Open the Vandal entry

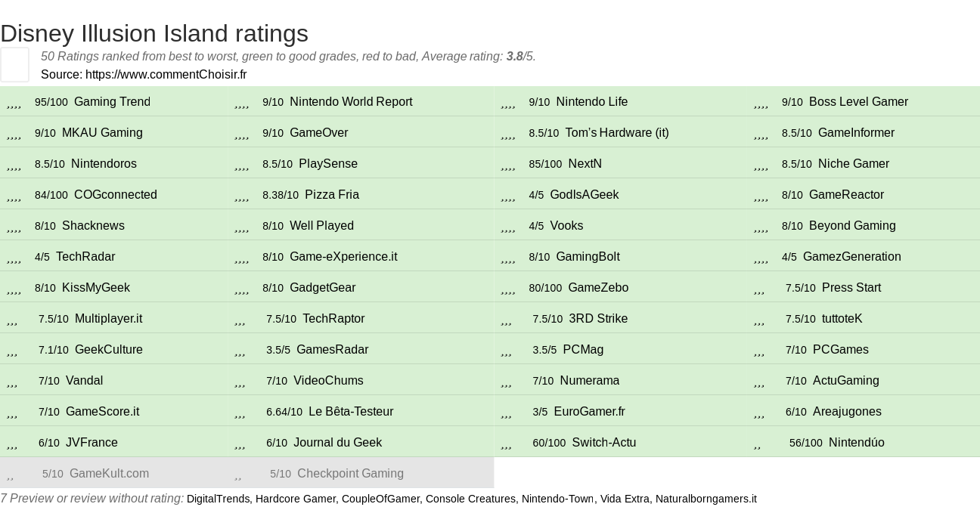[84, 381]
